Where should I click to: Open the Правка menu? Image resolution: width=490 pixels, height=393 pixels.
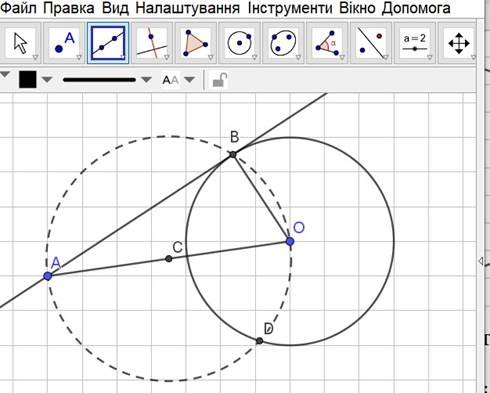69,8
